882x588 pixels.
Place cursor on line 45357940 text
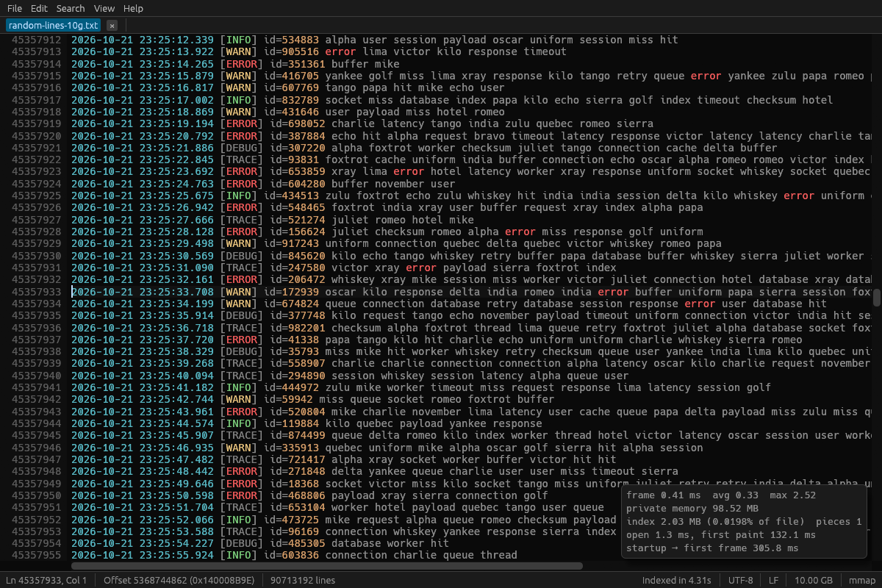click(x=350, y=376)
